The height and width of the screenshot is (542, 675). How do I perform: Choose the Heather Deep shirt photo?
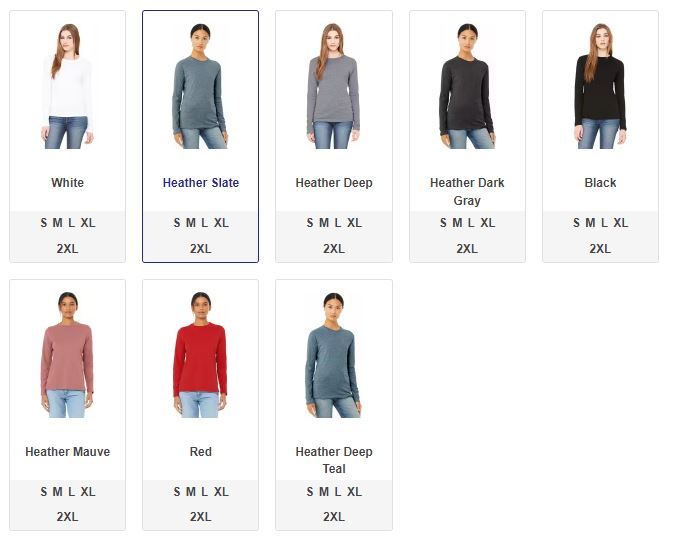[334, 86]
